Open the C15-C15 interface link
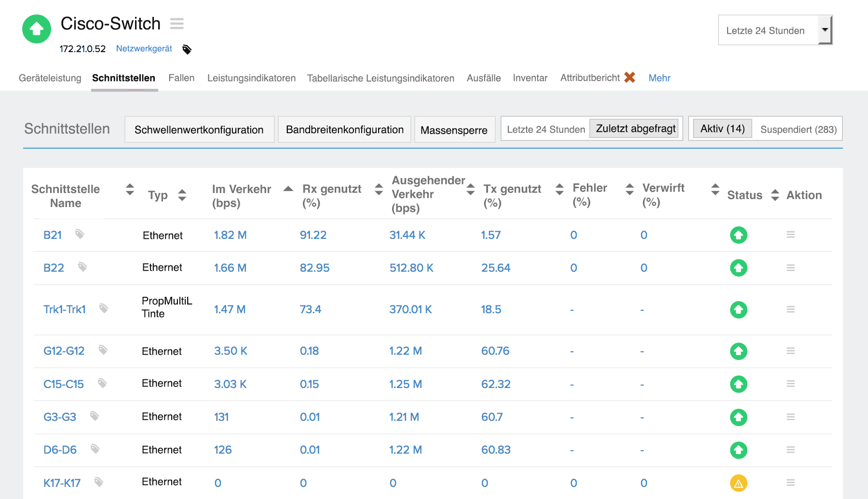Screen dimensions: 868x499 coord(64,384)
